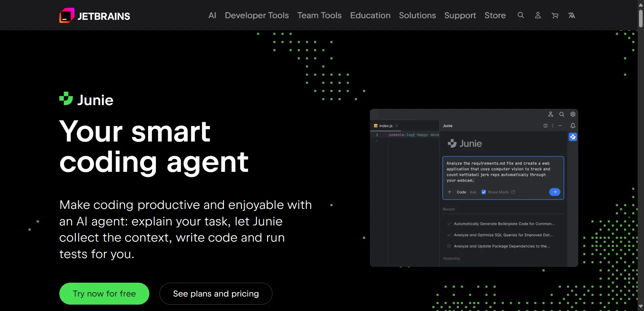Select the index.js editor tab
This screenshot has width=644, height=311.
385,125
